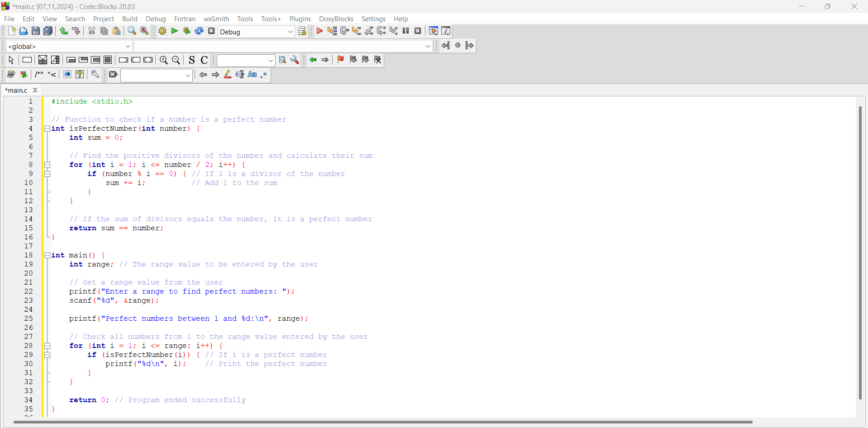Open the Debugging windows icon
This screenshot has height=428, width=868.
tap(433, 31)
